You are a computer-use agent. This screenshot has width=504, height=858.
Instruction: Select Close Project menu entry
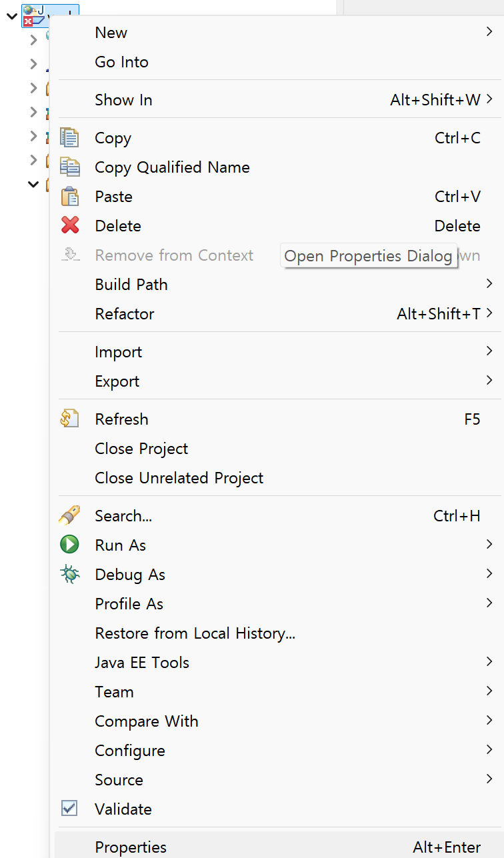point(141,449)
